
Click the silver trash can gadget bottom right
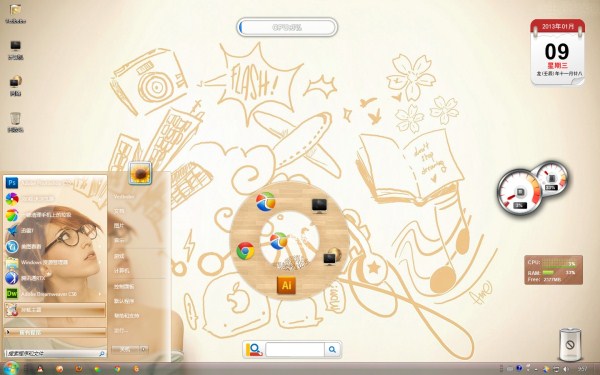click(x=570, y=344)
